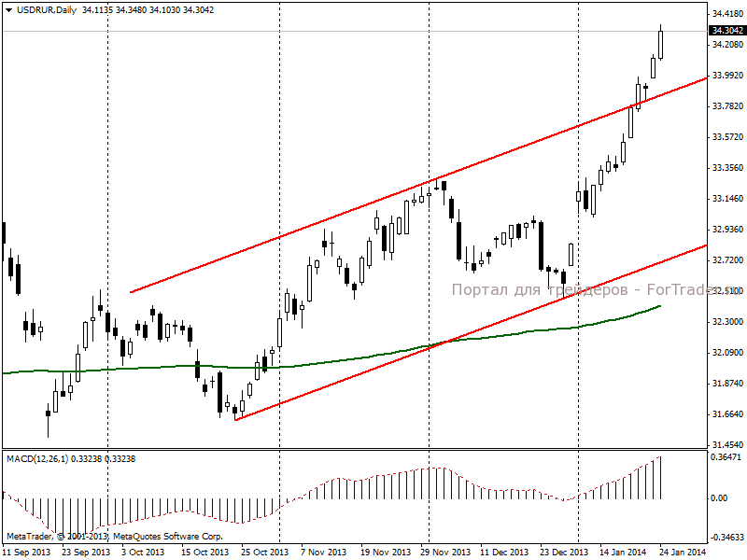Click the 7 Nov 2013 date label

[324, 553]
